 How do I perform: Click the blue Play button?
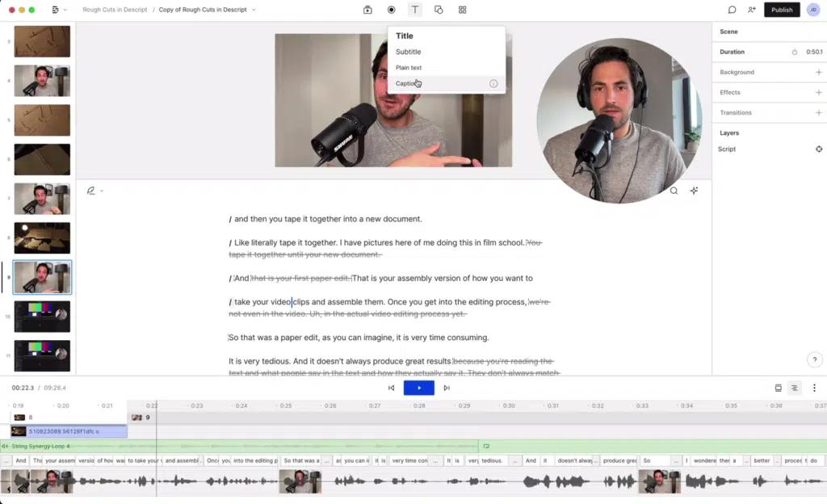(x=419, y=388)
